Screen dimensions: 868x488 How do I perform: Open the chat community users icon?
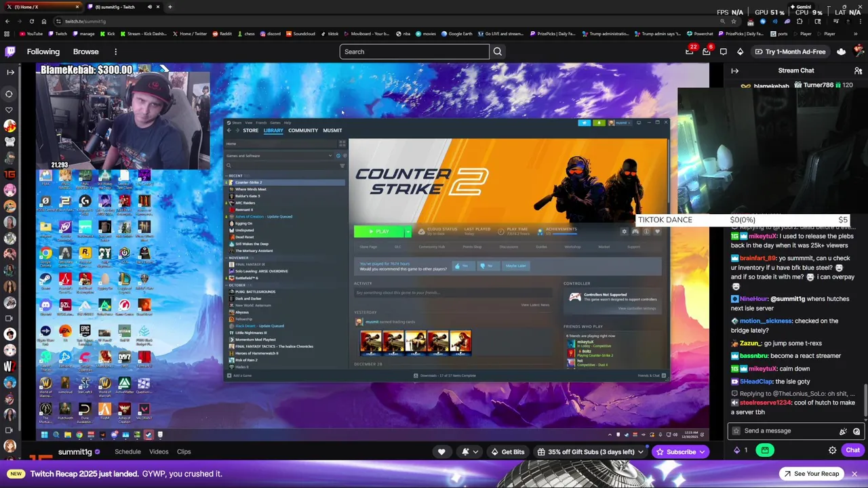click(x=858, y=70)
